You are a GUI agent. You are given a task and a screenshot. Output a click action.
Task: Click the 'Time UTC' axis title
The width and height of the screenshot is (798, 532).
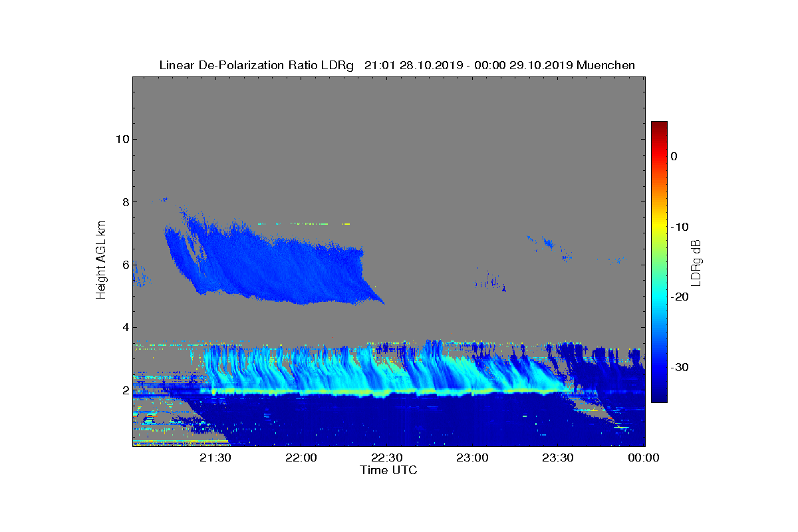389,470
